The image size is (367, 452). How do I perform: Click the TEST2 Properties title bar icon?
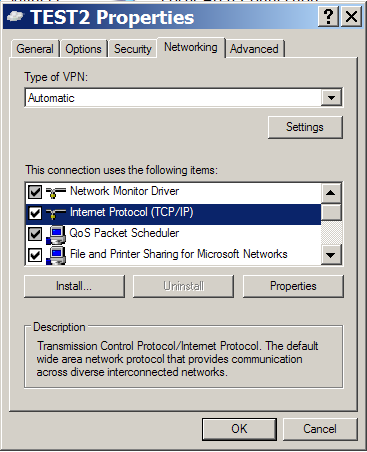click(x=15, y=16)
